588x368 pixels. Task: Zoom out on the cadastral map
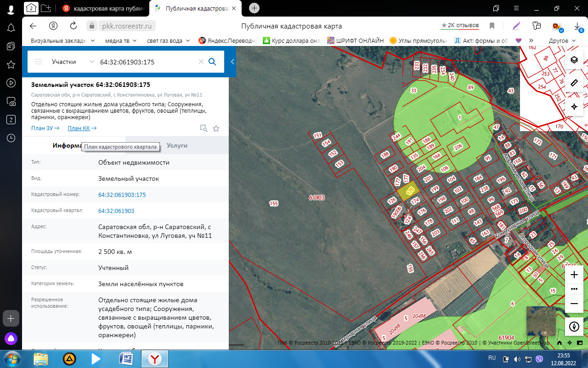[x=574, y=304]
